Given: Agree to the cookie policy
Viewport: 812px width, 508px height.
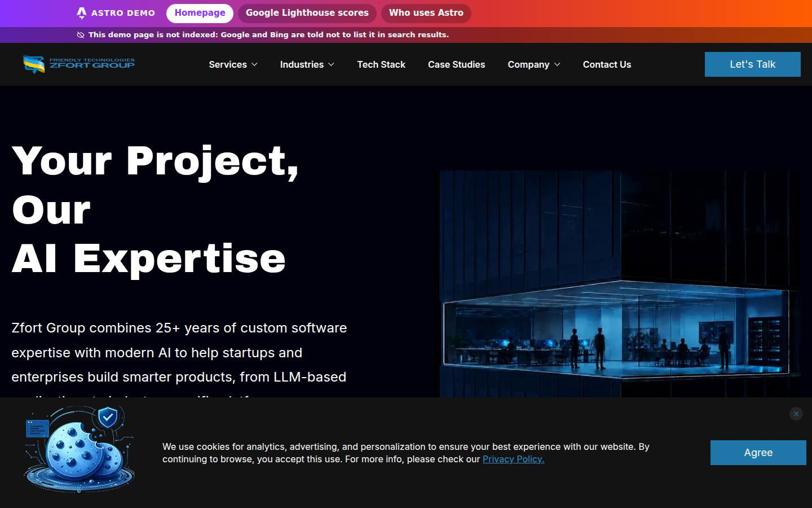Looking at the screenshot, I should (758, 453).
